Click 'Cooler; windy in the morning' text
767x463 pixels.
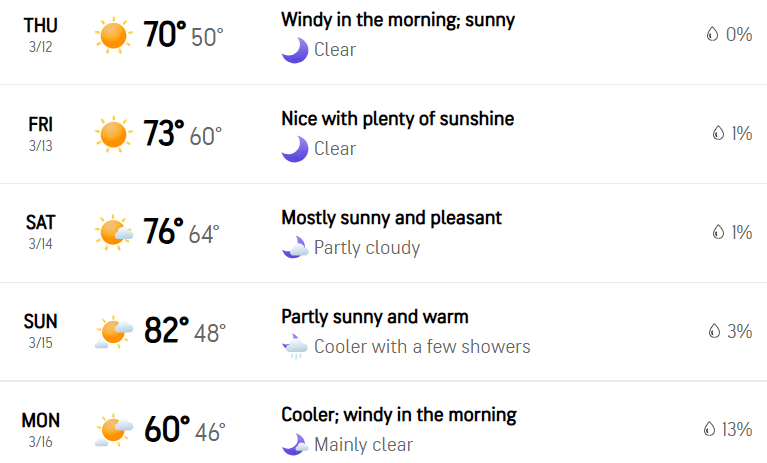coord(399,415)
